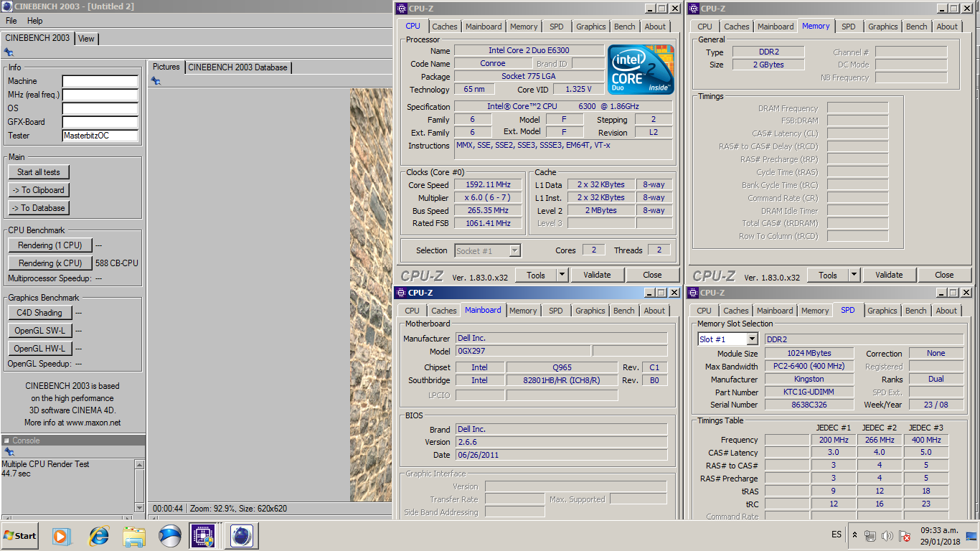Open the Help menu
The image size is (980, 551).
pos(35,21)
